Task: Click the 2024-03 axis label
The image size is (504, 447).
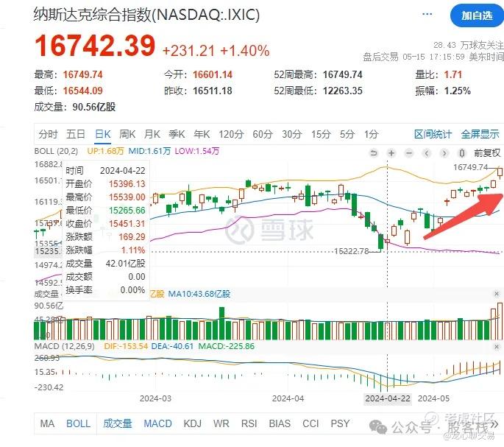Action: pyautogui.click(x=155, y=398)
